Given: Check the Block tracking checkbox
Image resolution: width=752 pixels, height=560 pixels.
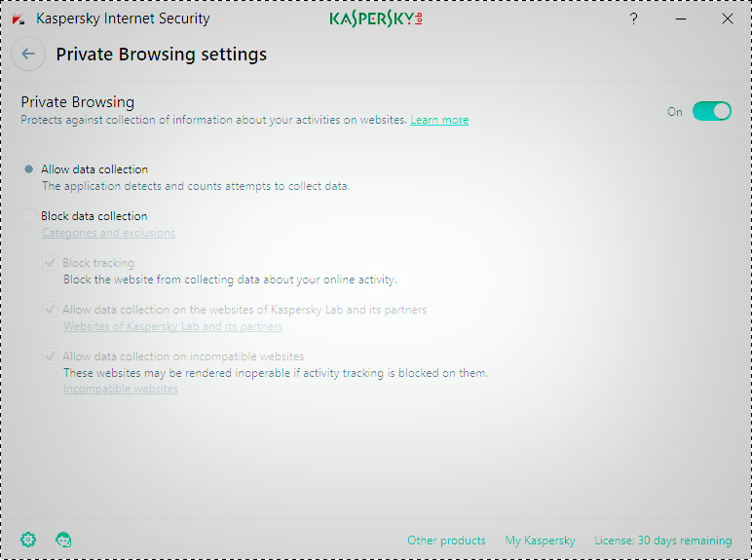Looking at the screenshot, I should (50, 263).
